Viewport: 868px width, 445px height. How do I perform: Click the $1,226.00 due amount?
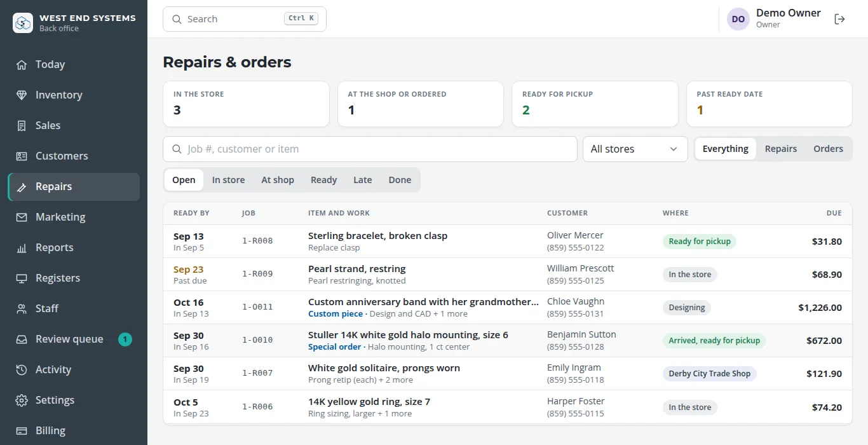click(820, 308)
